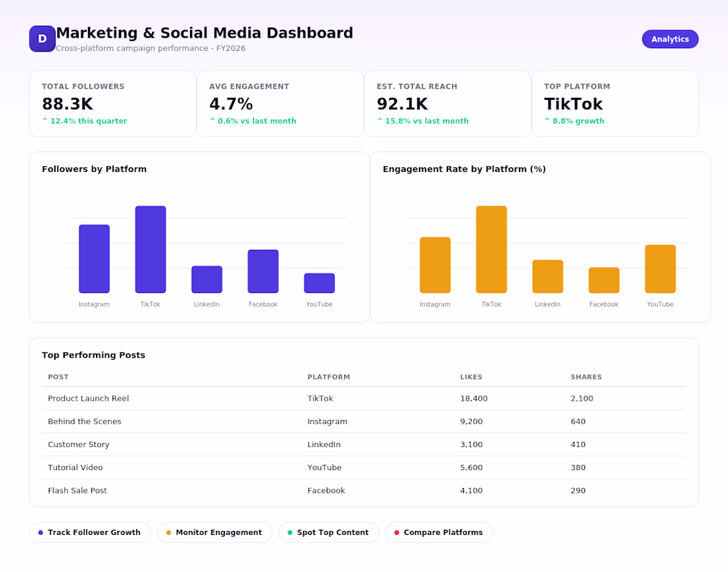Click the POST column header
Image resolution: width=728 pixels, height=572 pixels.
click(58, 377)
